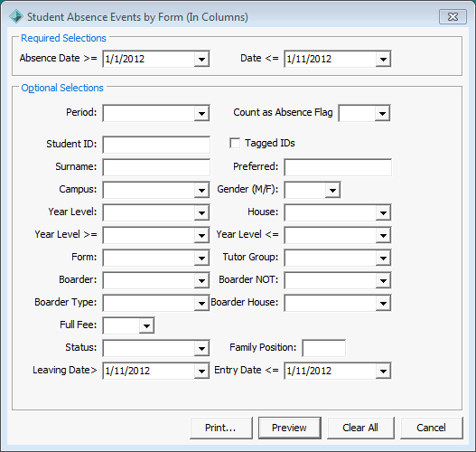Open the Count as Absence Flag dropdown
This screenshot has height=452, width=476.
click(382, 113)
